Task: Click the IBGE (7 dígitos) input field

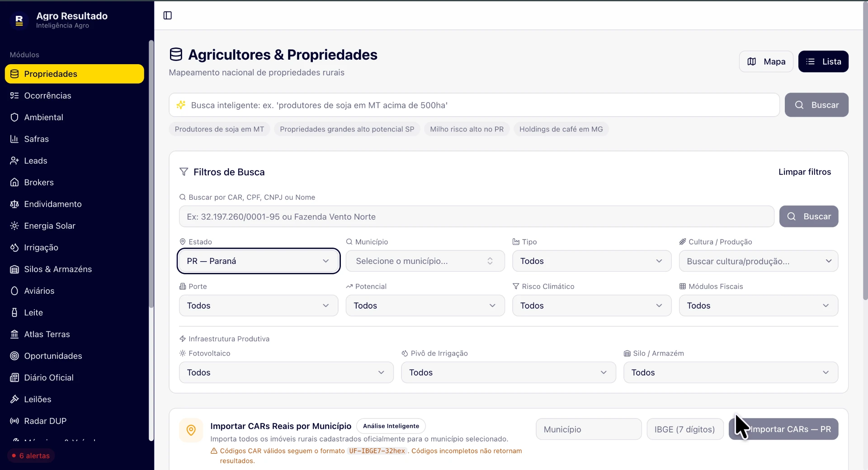Action: pyautogui.click(x=685, y=429)
